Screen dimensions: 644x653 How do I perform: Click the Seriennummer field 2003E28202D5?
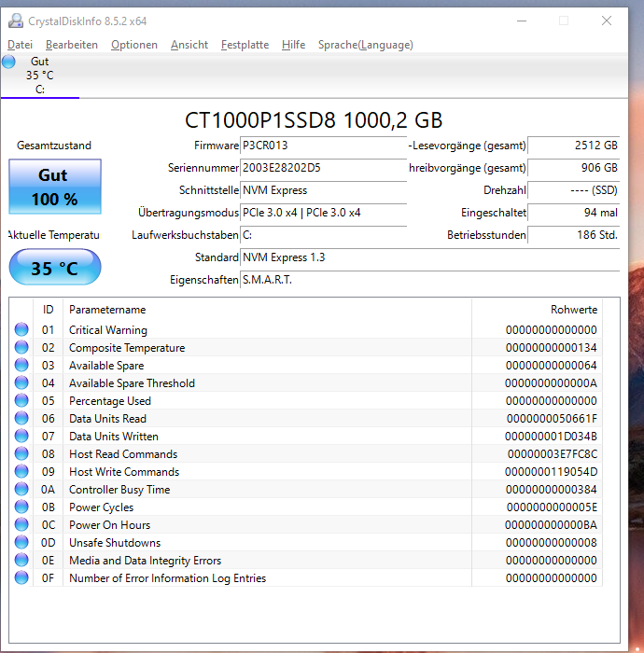(x=323, y=168)
